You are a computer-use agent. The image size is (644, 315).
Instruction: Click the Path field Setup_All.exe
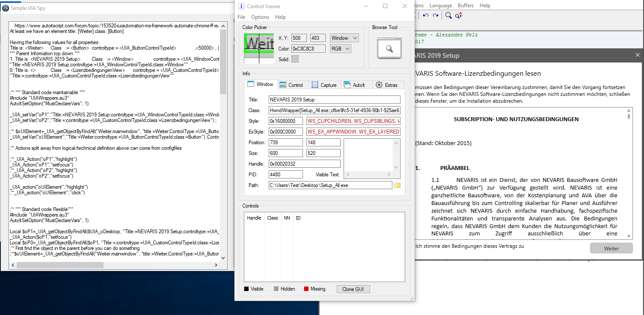click(330, 185)
